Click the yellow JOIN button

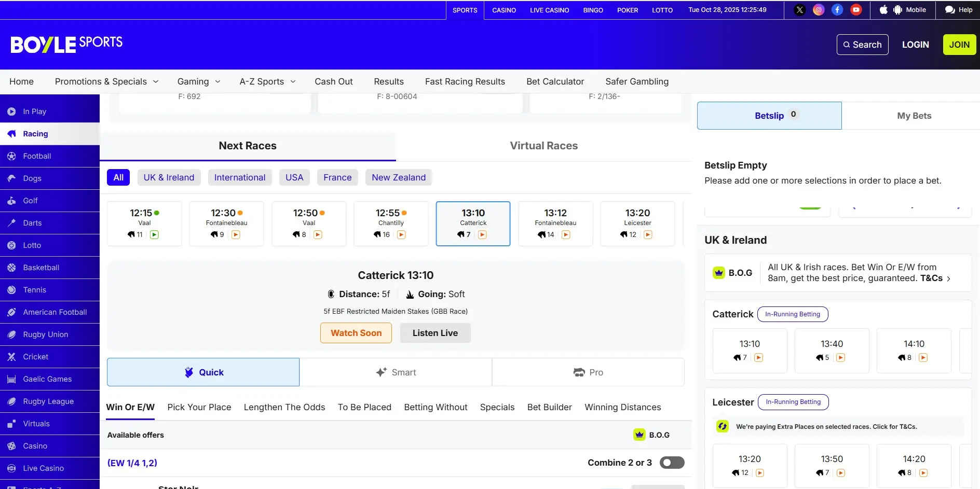[959, 45]
